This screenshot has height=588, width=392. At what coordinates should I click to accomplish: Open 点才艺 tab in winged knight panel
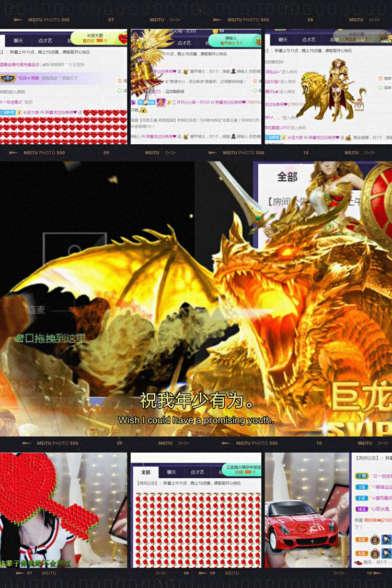(184, 43)
